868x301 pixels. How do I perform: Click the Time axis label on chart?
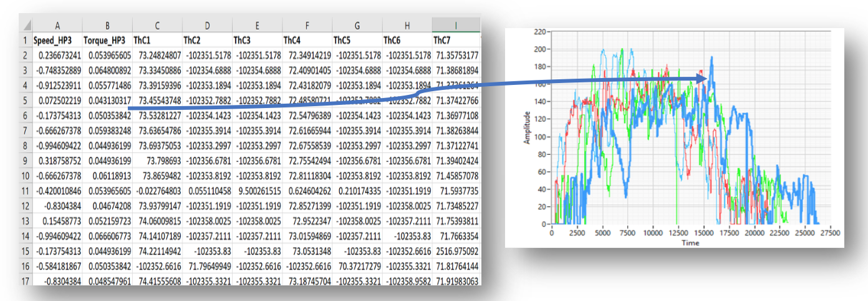tap(690, 242)
